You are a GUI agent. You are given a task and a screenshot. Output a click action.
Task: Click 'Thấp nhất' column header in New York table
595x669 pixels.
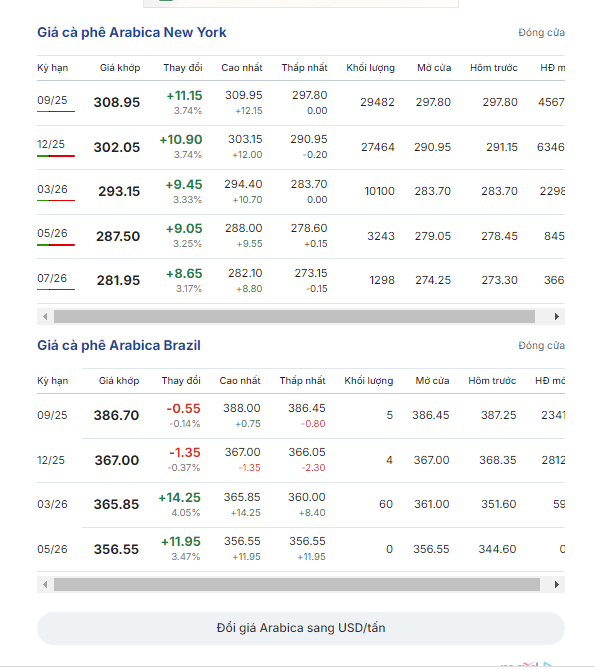click(305, 68)
